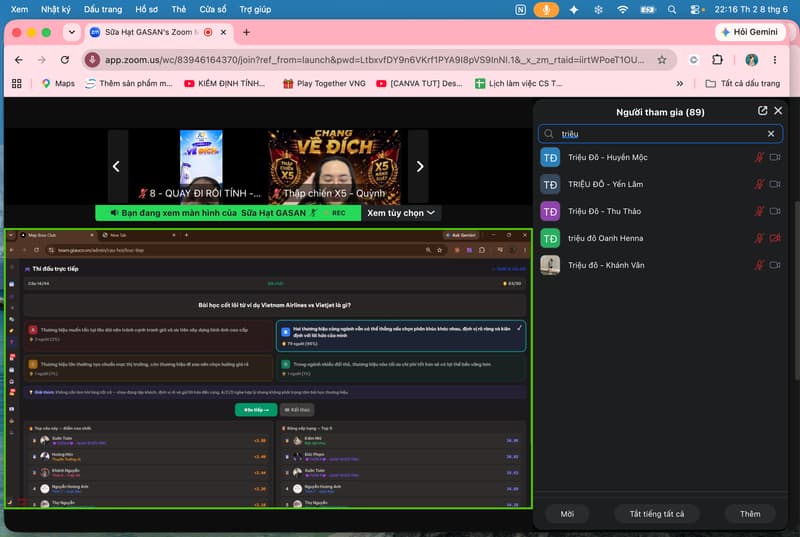This screenshot has height=537, width=800.
Task: Open the Lịch làm việc CS T... bookmark
Action: tap(519, 83)
